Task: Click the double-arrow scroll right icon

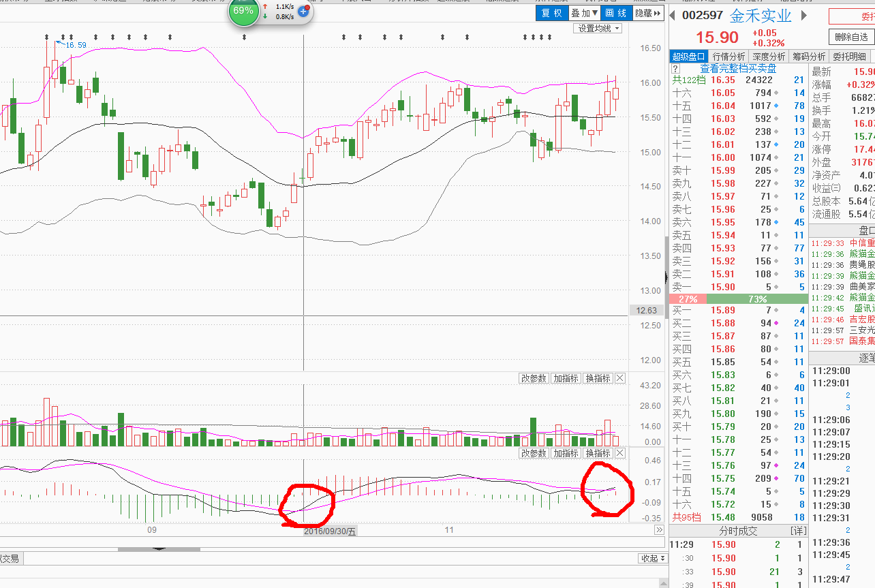Action: (x=659, y=530)
